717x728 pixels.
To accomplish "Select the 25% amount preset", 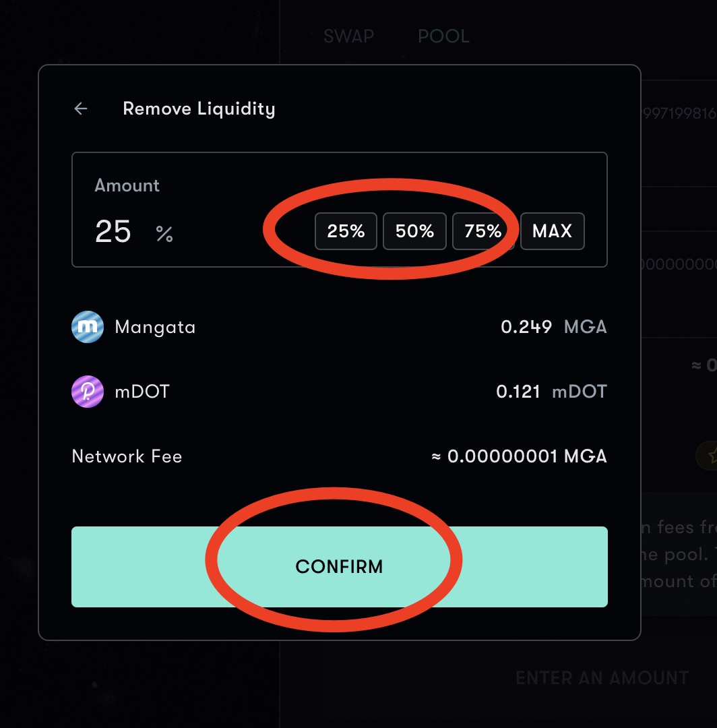I will (x=346, y=231).
